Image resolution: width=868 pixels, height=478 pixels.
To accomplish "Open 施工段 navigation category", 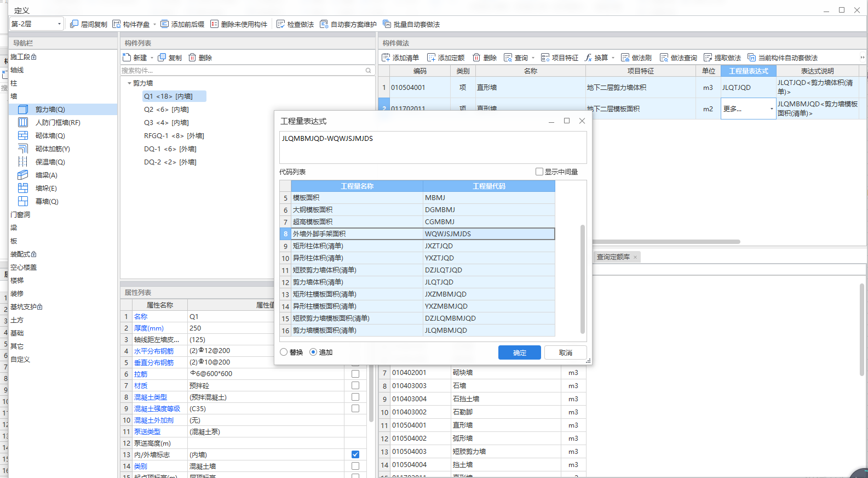I will (24, 57).
